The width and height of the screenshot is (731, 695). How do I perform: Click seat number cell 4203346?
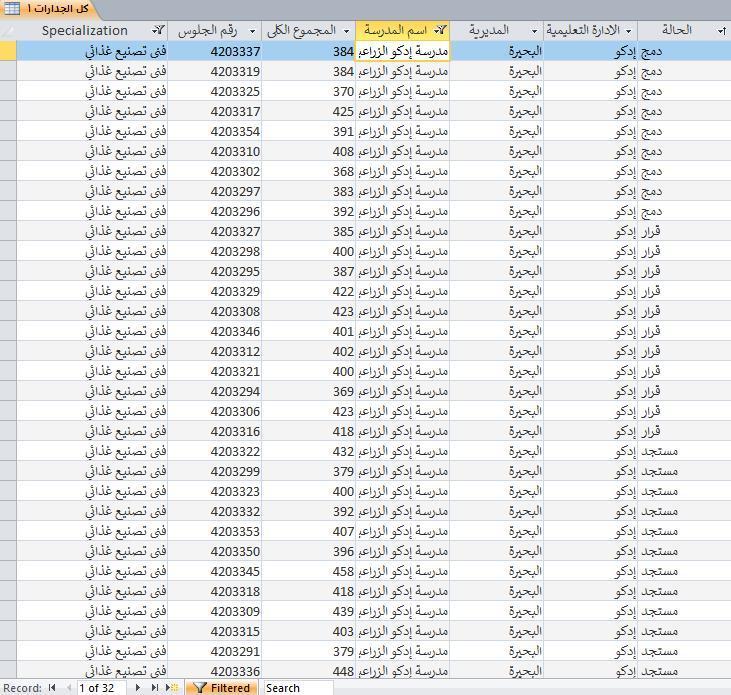(214, 331)
